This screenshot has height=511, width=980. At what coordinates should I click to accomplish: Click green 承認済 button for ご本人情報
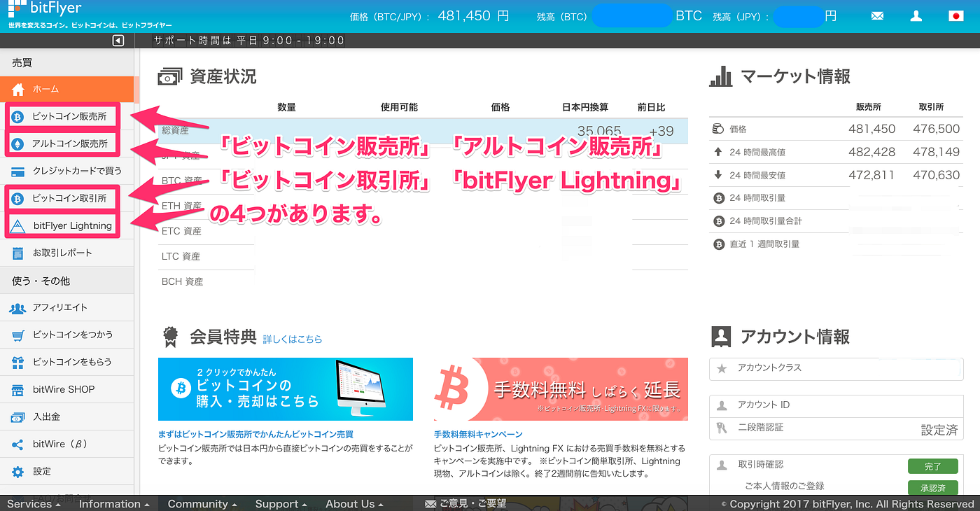pos(933,488)
